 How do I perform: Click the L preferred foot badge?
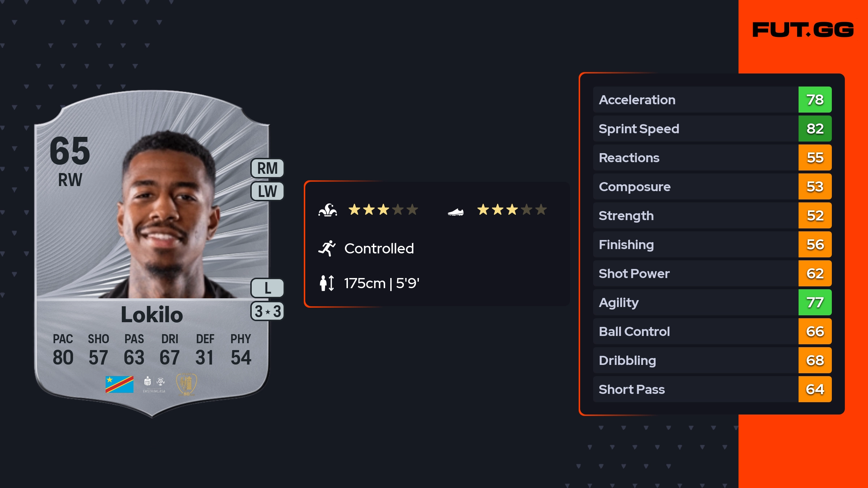(x=267, y=288)
